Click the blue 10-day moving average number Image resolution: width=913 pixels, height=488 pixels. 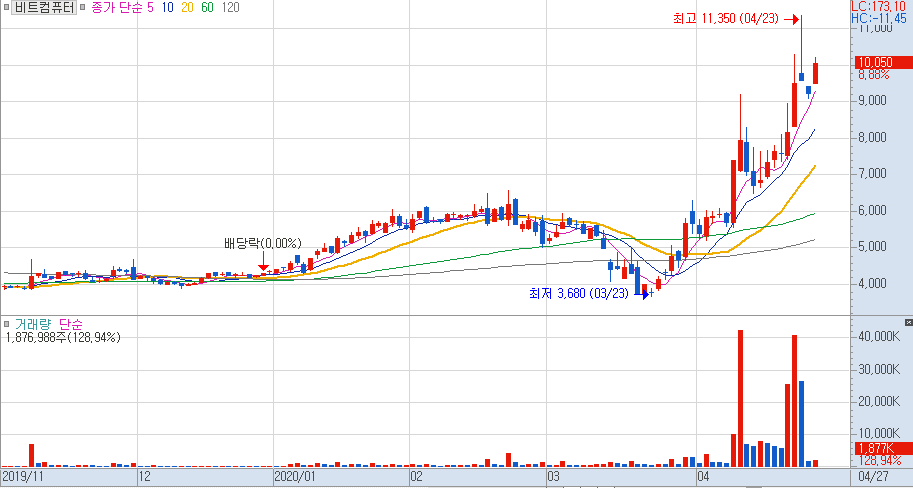[168, 8]
